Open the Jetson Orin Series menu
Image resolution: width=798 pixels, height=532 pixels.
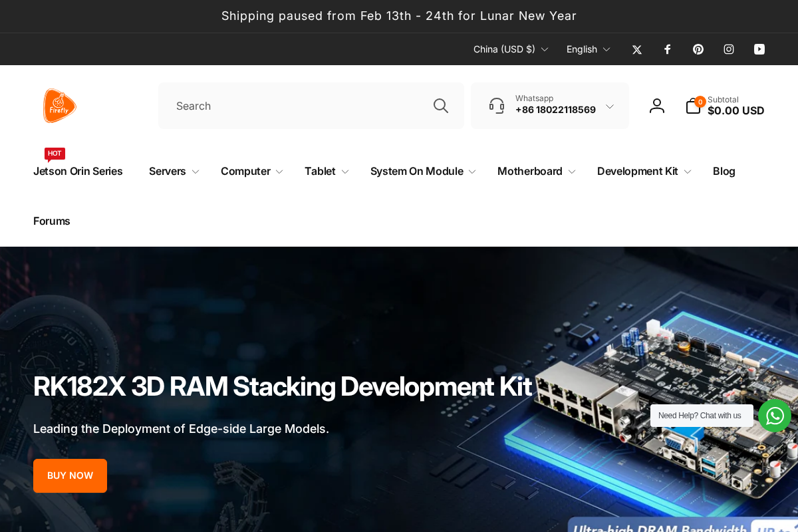click(78, 171)
